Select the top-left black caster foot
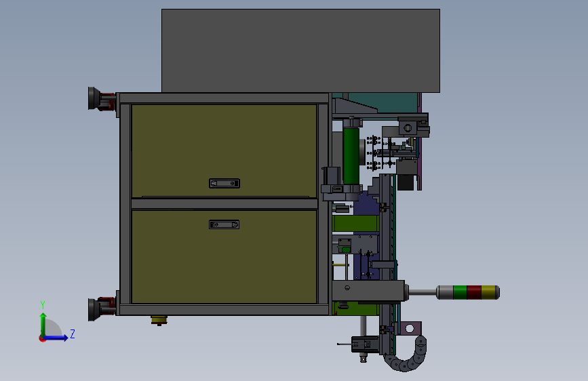The width and height of the screenshot is (588, 381). pyautogui.click(x=94, y=98)
